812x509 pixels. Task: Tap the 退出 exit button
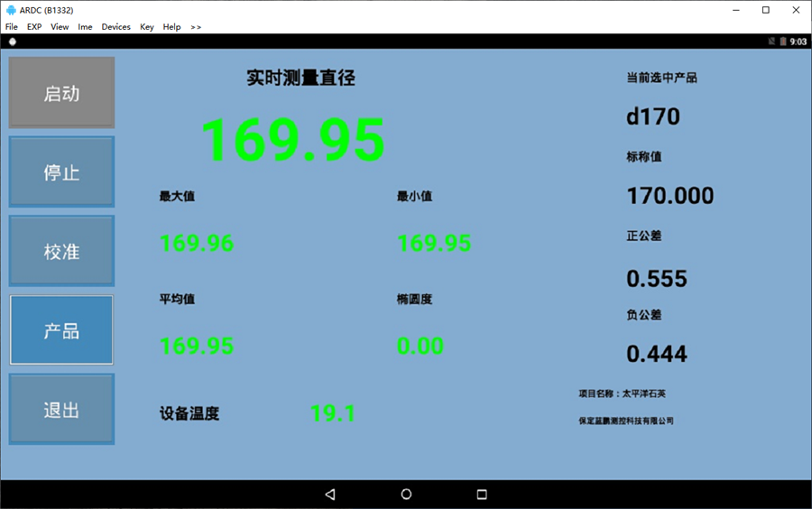point(61,410)
